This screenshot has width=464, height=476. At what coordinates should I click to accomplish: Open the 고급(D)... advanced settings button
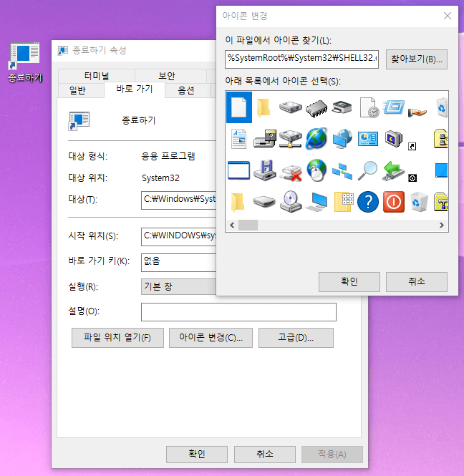tap(296, 338)
